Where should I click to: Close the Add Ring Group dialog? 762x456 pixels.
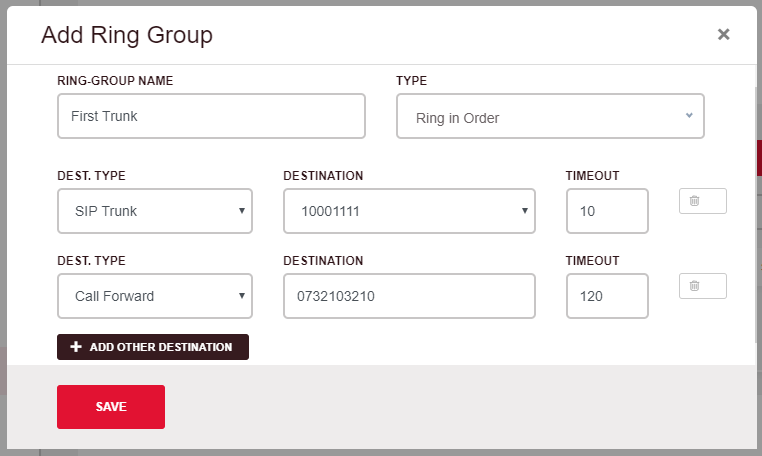pos(723,35)
